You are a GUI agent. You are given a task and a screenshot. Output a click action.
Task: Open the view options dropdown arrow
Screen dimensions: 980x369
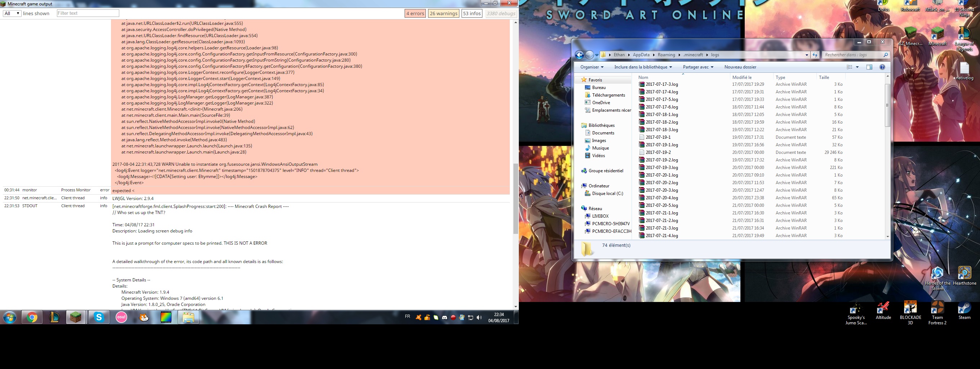pos(857,67)
